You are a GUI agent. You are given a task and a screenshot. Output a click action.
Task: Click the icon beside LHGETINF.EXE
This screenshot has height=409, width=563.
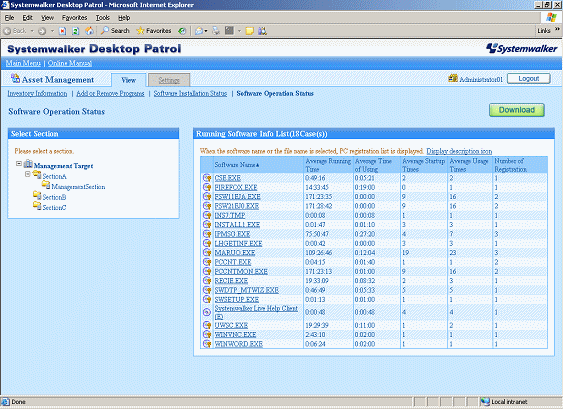[207, 243]
